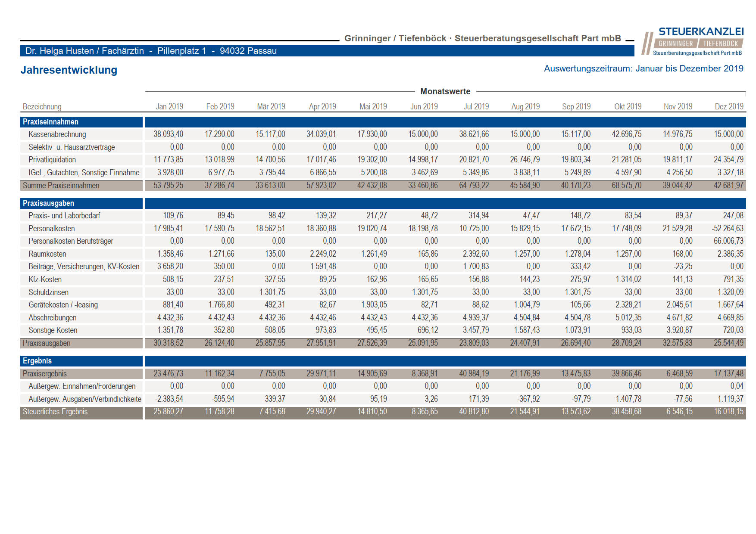
Task: Select the Jan 2019 column header
Action: (x=169, y=106)
